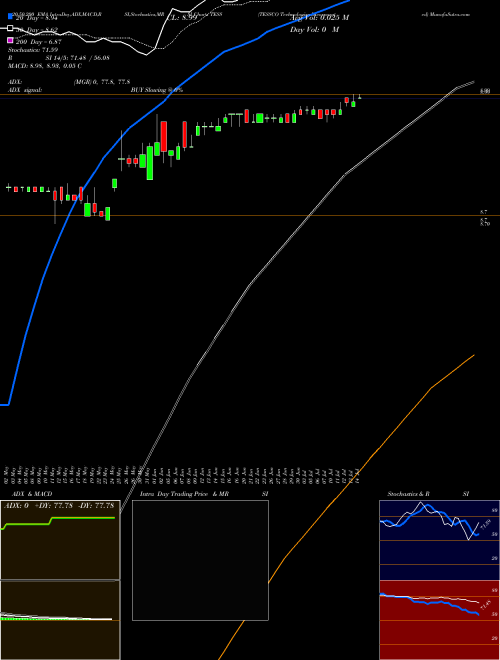Select the '20 Day - 8.94' label

(36, 18)
